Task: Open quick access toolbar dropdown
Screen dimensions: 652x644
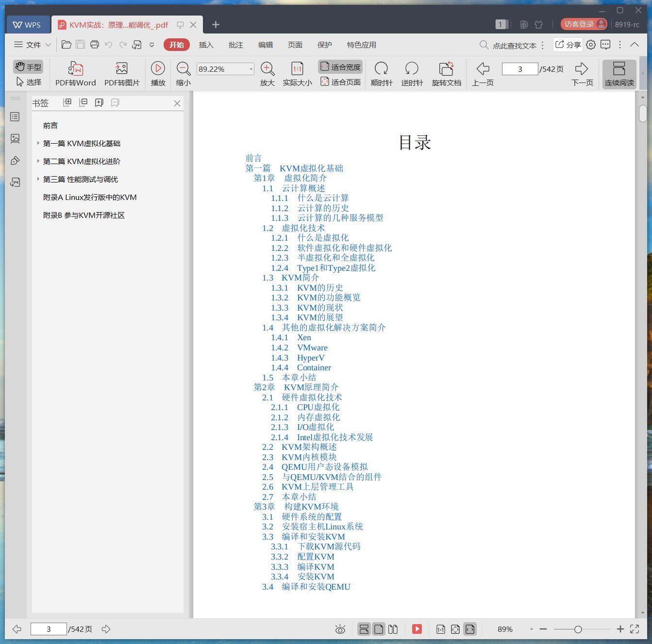Action: (151, 45)
